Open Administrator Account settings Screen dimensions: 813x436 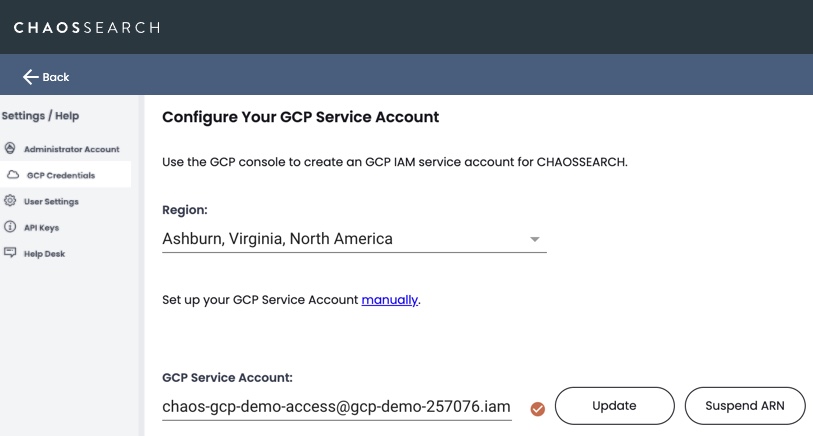click(72, 149)
